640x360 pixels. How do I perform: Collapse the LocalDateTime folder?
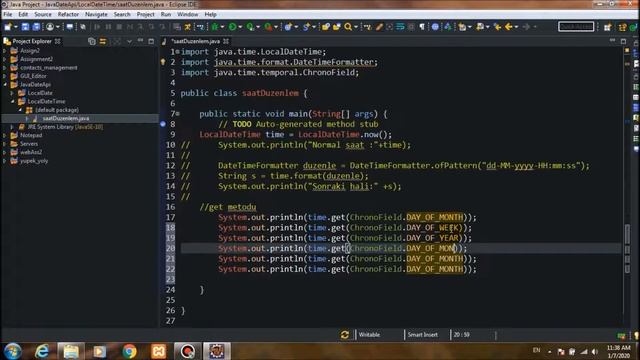12,101
